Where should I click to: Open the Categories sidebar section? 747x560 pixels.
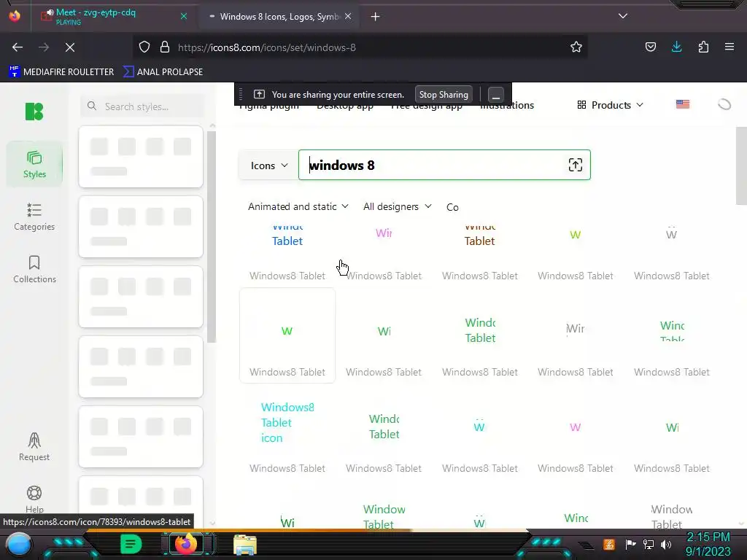point(34,217)
